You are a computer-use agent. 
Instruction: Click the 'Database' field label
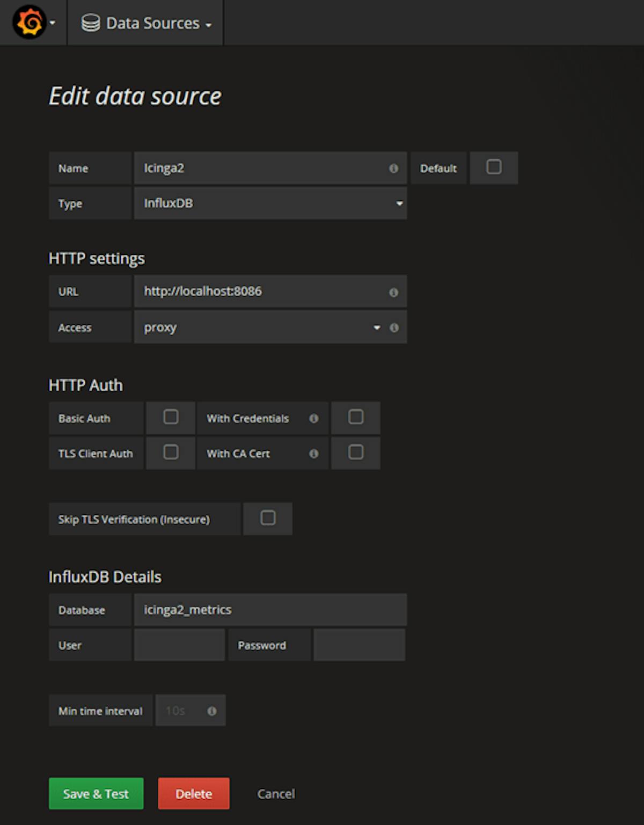pos(82,610)
